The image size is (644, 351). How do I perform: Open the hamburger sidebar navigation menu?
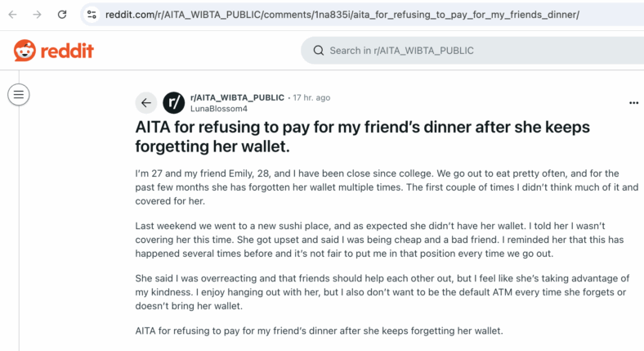19,95
